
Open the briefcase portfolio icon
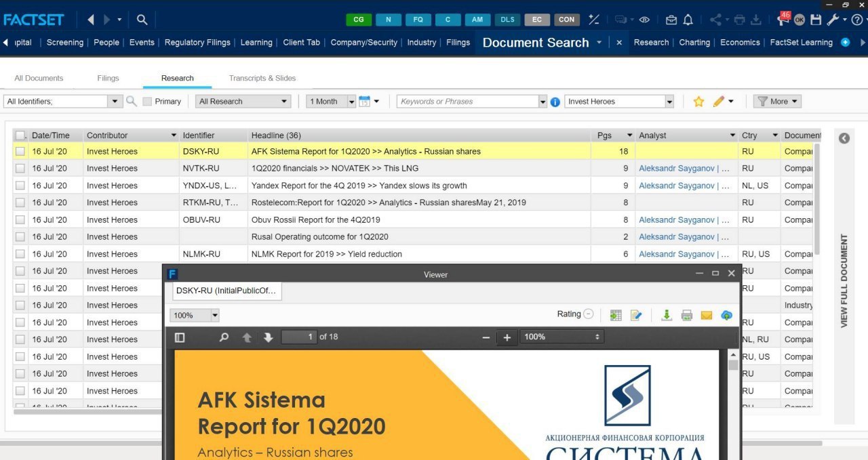click(671, 20)
